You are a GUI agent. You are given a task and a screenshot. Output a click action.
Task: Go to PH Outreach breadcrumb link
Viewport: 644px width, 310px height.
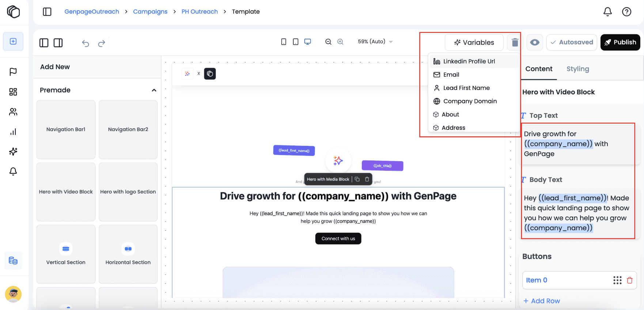200,12
